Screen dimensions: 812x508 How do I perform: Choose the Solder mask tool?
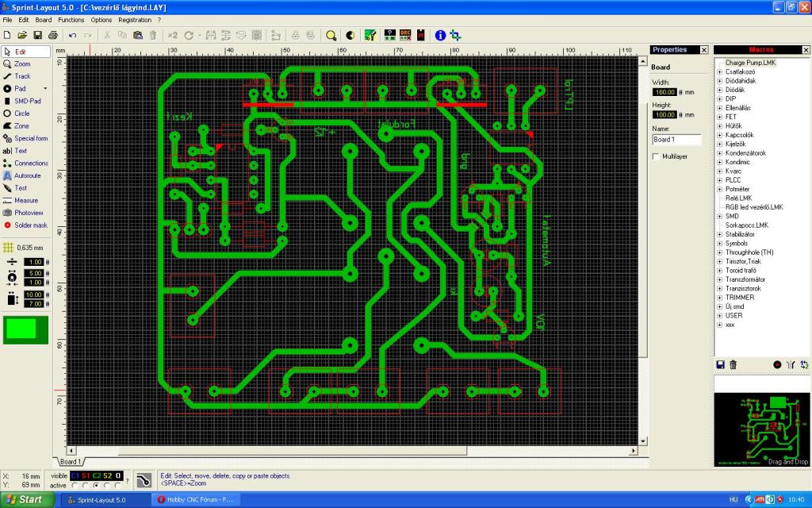pyautogui.click(x=30, y=225)
